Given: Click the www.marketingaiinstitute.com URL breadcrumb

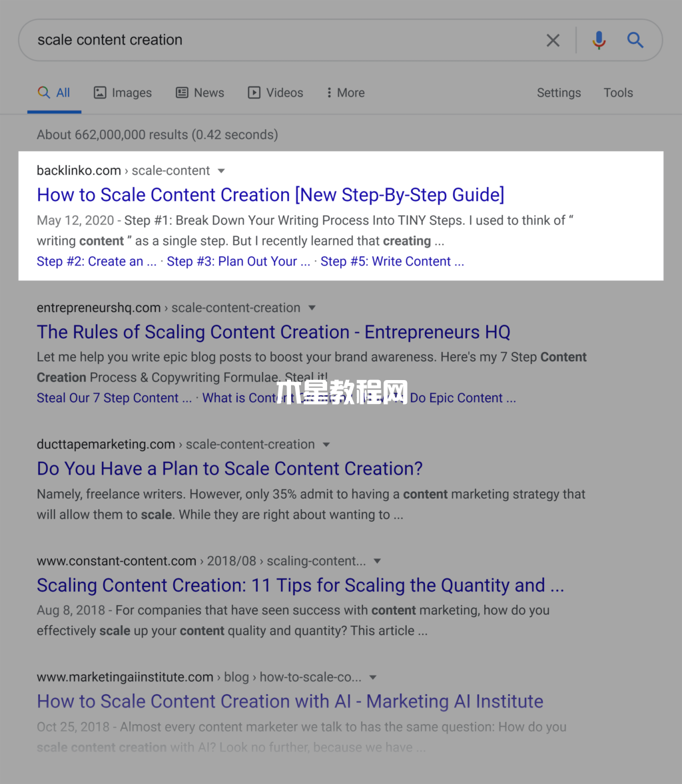Looking at the screenshot, I should (x=199, y=677).
